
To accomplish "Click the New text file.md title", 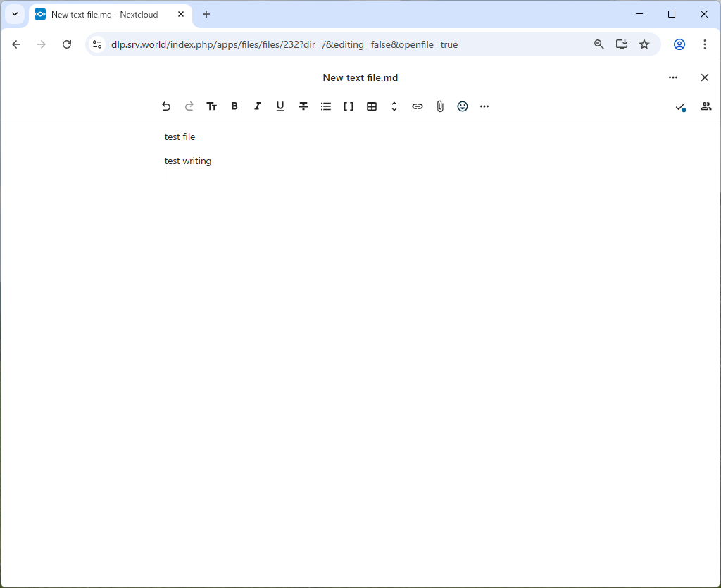I will coord(360,77).
